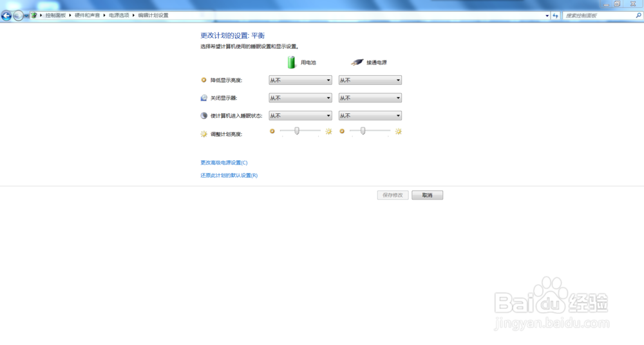Open 关闭显示器 on-battery dropdown
Viewport: 644px width, 345px height.
(x=300, y=98)
